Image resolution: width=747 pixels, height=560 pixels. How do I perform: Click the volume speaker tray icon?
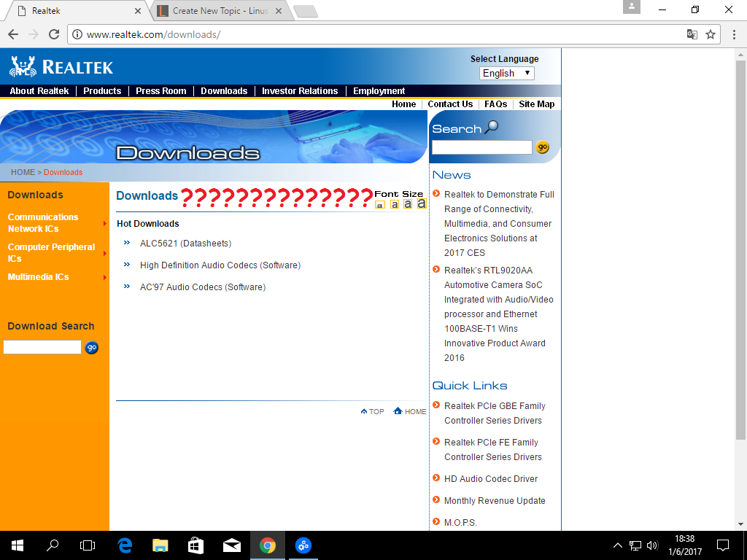tap(652, 545)
